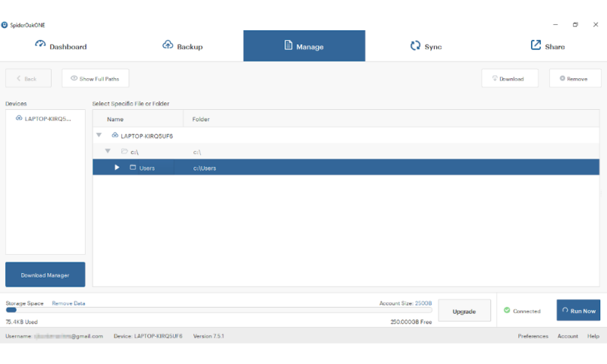The height and width of the screenshot is (364, 607).
Task: Open Preferences in the status bar
Action: pos(533,336)
